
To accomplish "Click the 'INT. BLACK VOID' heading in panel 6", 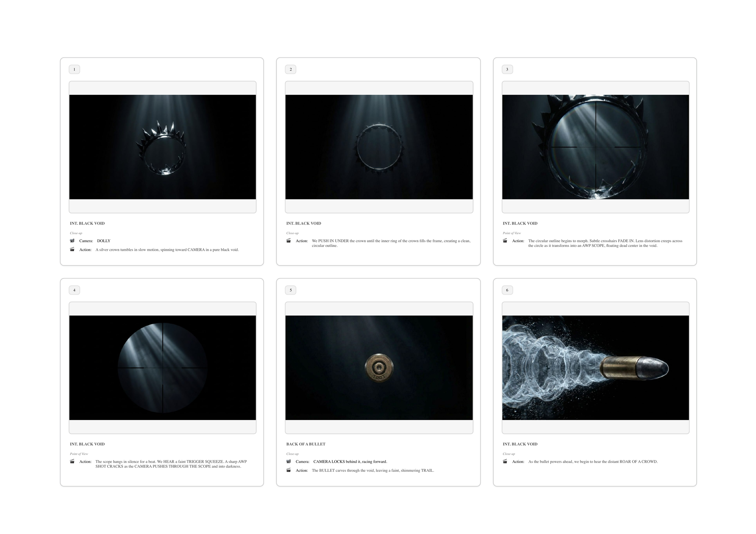I will 520,444.
